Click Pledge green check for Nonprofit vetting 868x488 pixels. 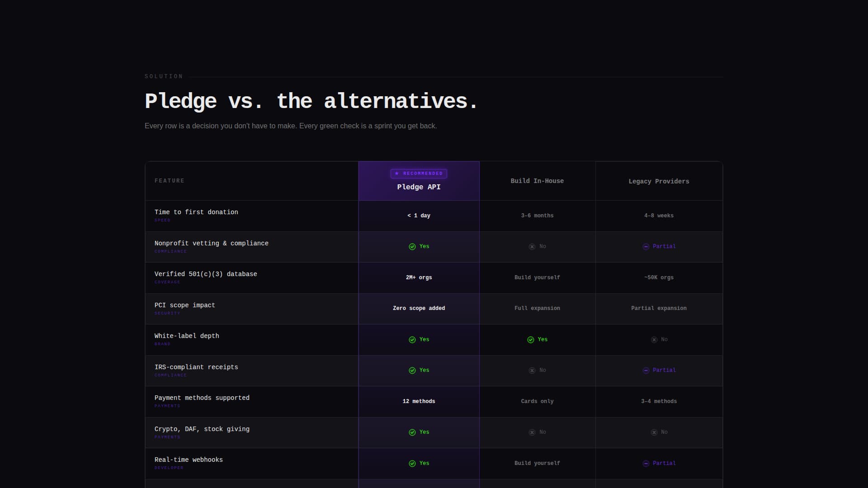coord(412,247)
